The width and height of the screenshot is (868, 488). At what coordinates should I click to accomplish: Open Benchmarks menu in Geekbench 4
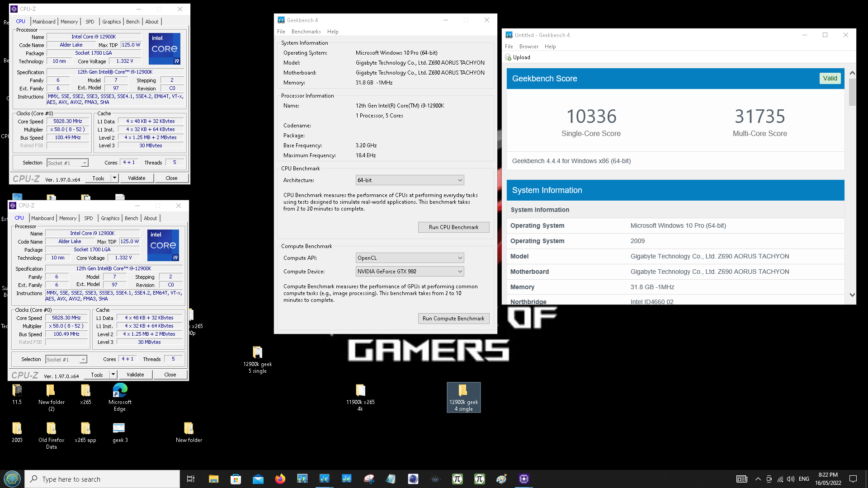pos(306,32)
